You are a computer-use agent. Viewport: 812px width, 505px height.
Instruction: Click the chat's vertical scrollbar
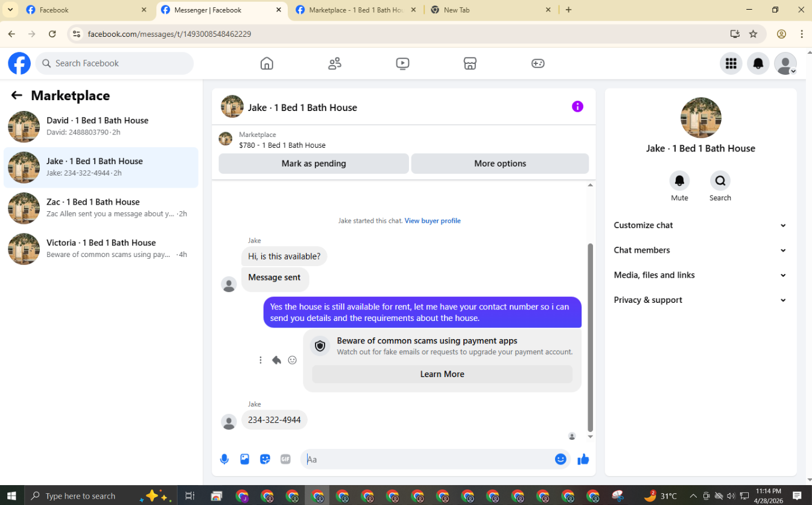(591, 338)
